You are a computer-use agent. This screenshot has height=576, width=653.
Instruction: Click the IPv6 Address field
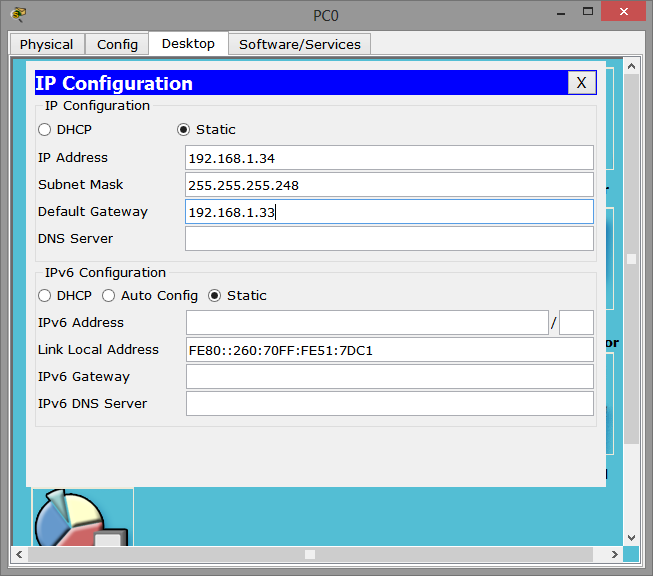[x=367, y=322]
